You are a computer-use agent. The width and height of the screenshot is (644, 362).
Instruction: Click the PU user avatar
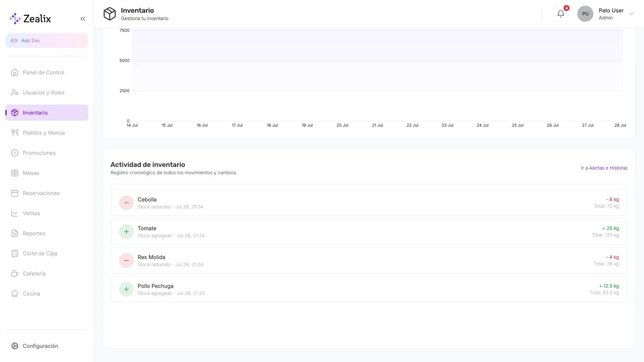pos(585,14)
